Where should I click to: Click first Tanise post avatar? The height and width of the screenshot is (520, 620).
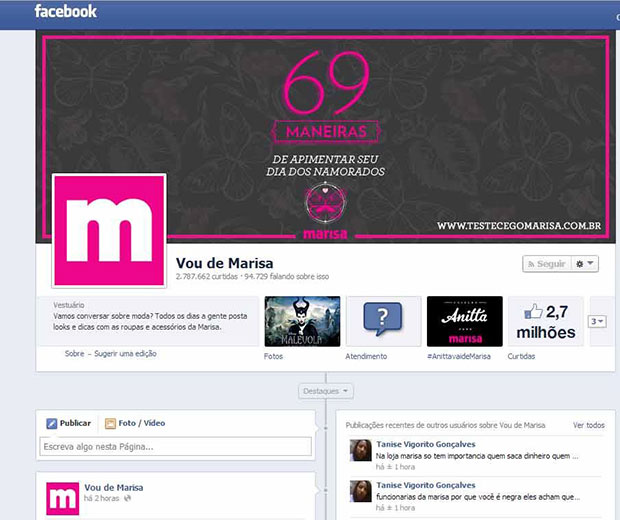(361, 450)
